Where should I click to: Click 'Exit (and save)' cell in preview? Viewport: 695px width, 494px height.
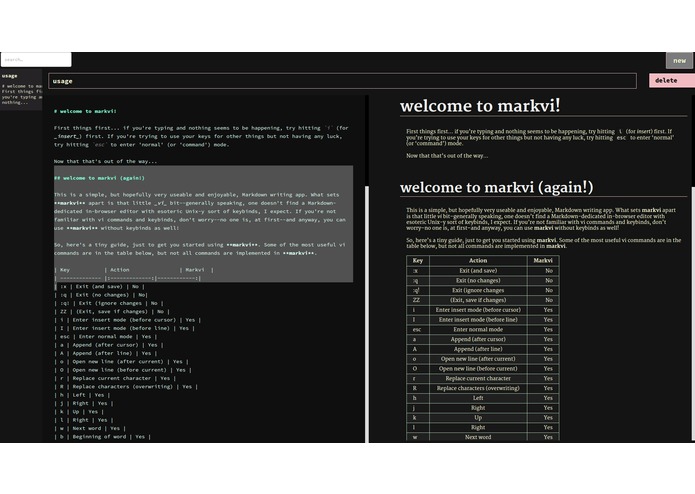click(478, 271)
